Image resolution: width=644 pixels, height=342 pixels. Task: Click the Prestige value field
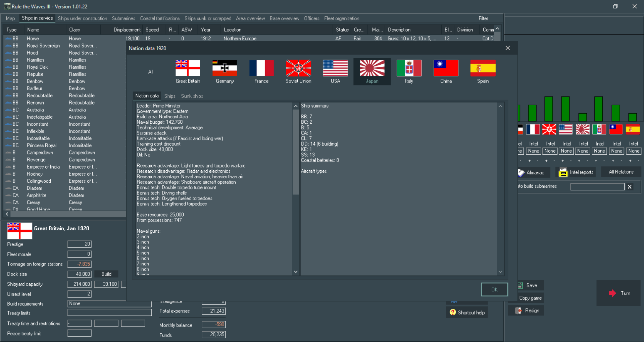pyautogui.click(x=79, y=244)
